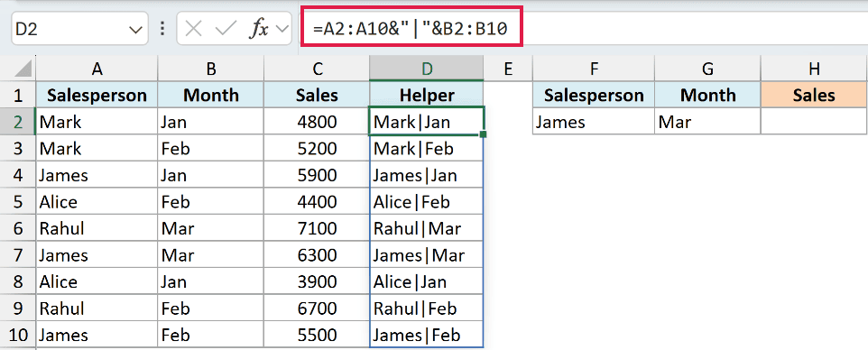Viewport: 868px width, 350px height.
Task: Click the sales value 6300
Action: point(318,255)
